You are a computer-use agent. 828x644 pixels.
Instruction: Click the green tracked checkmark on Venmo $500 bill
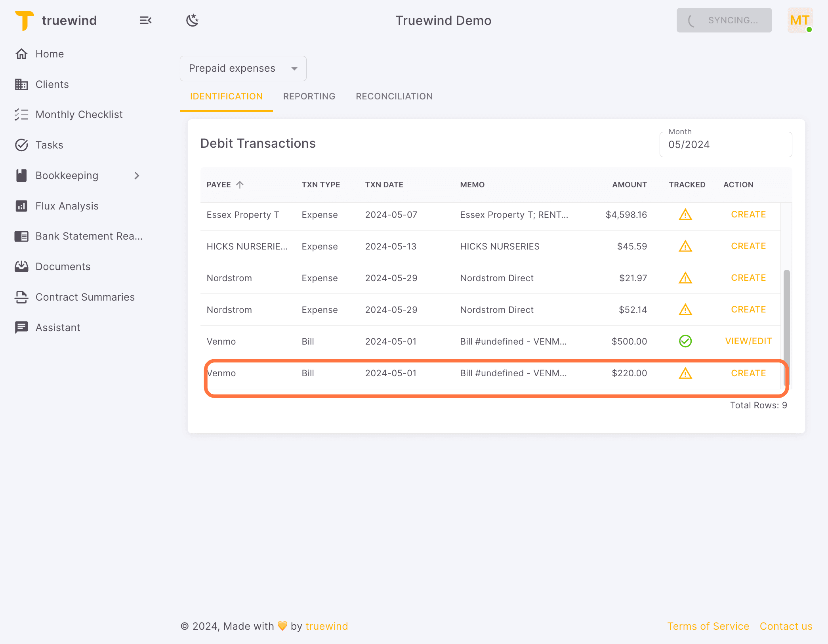[685, 341]
